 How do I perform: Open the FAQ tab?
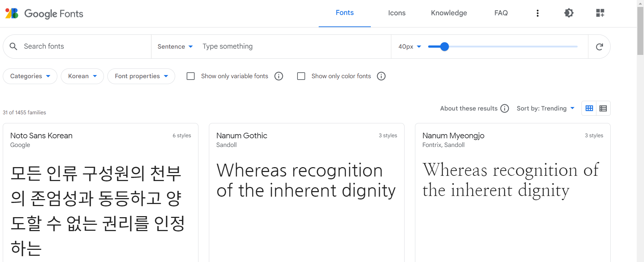pos(501,13)
